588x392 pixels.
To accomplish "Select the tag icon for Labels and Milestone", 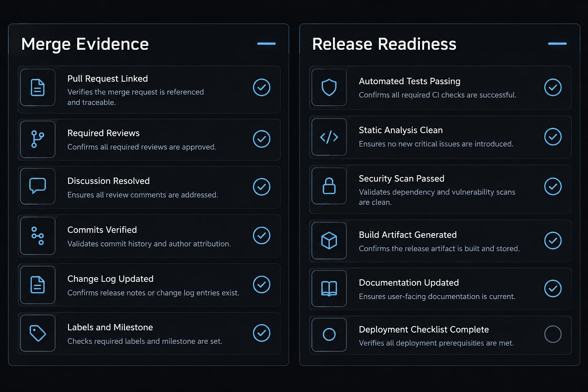I will point(38,333).
